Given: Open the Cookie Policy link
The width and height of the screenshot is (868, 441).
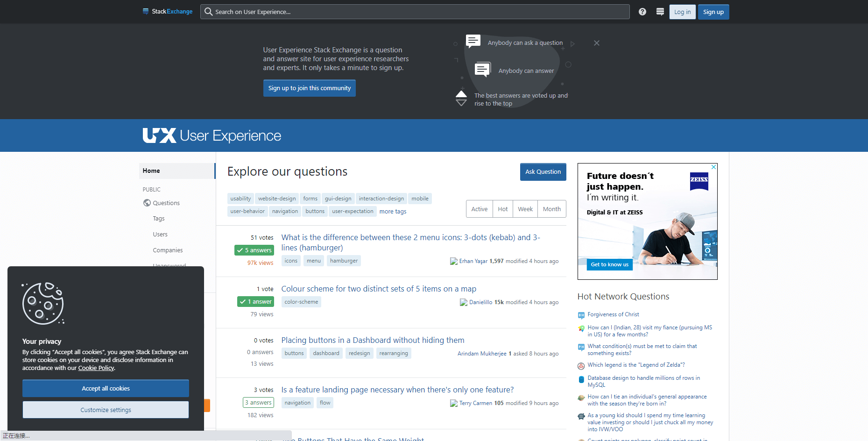Looking at the screenshot, I should 96,368.
